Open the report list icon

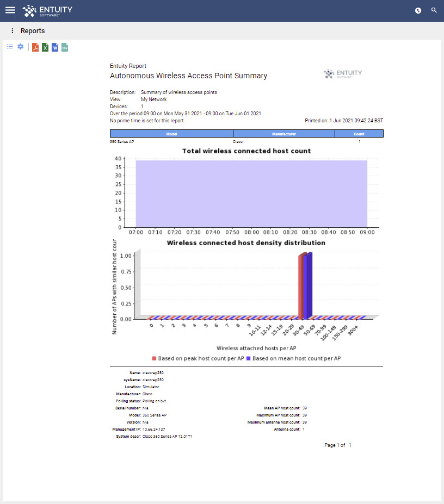[x=10, y=47]
